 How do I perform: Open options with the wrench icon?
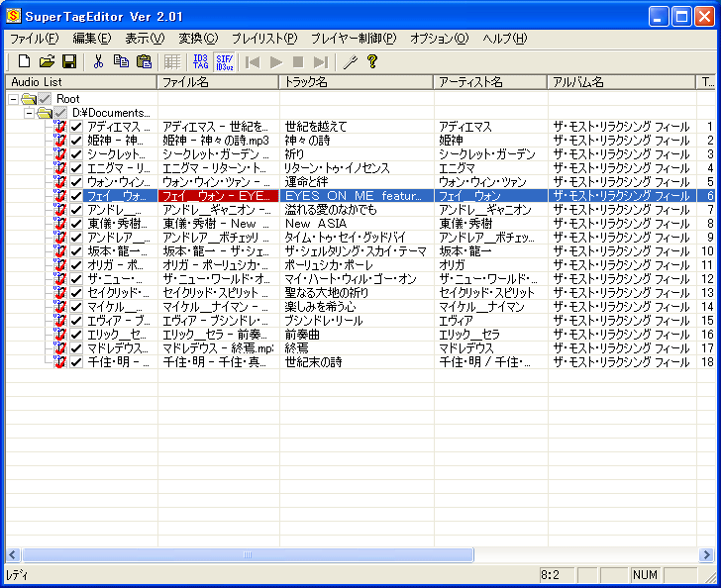pos(351,61)
